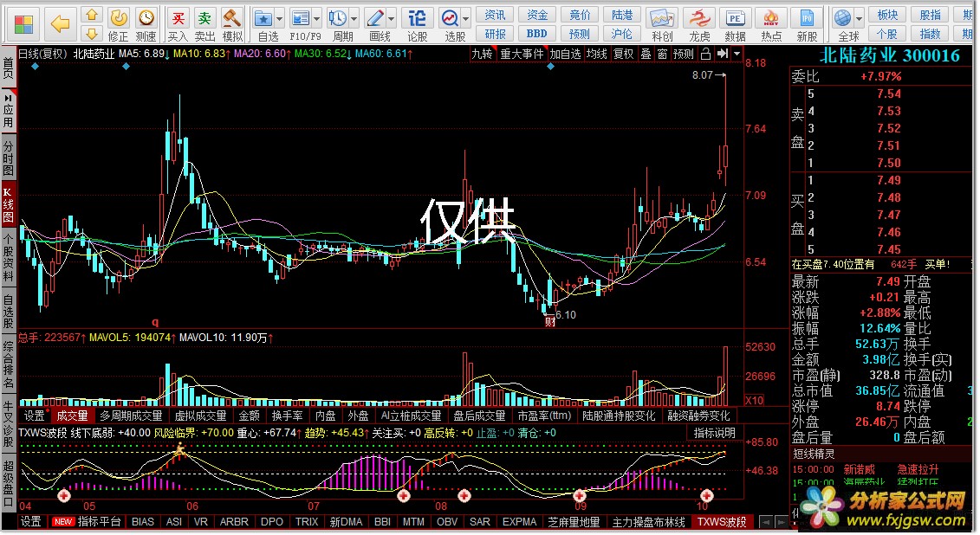
Task: Switch to 换手率 turnover tab
Action: click(288, 416)
